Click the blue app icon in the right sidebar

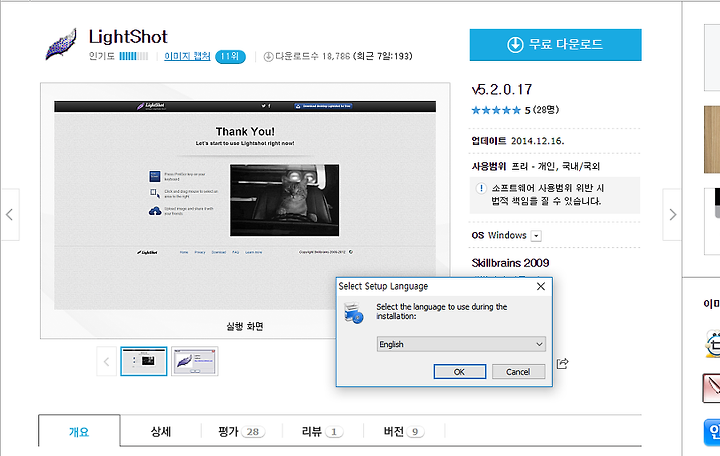(712, 432)
